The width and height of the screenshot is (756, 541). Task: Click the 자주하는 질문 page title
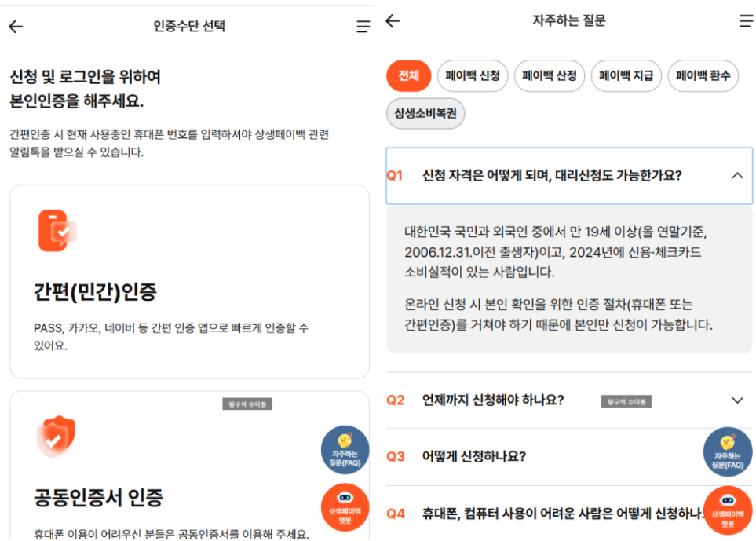tap(569, 20)
